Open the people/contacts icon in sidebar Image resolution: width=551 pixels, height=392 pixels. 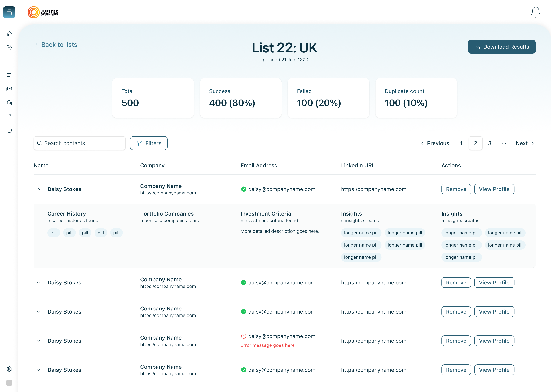click(9, 47)
